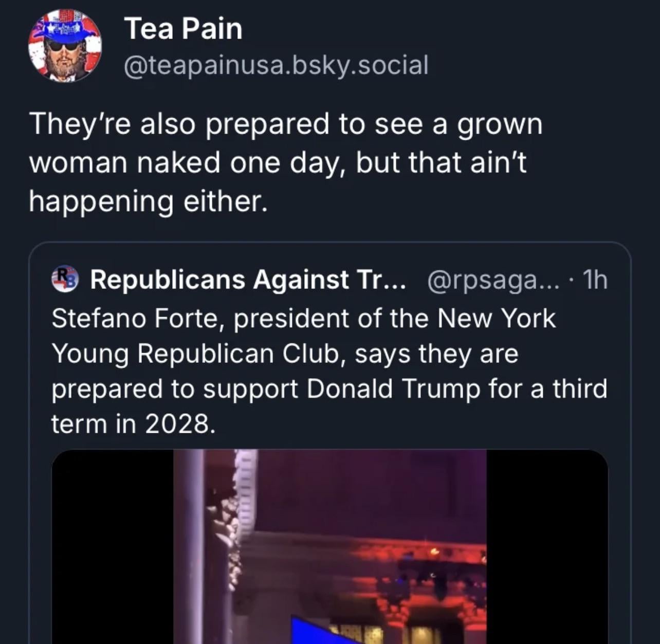Image resolution: width=660 pixels, height=644 pixels.
Task: Click the word "New York" in quoted post
Action: pos(496,318)
